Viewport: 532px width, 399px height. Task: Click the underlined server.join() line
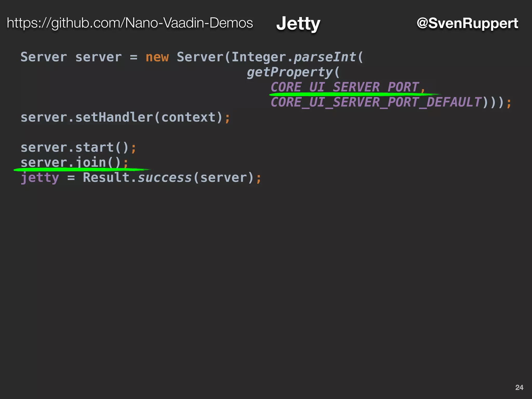click(74, 162)
